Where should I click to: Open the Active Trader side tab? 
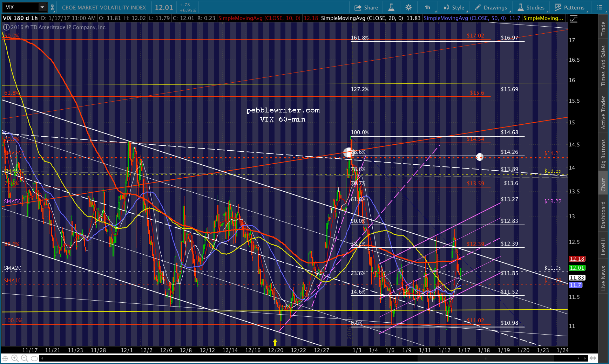pyautogui.click(x=603, y=112)
